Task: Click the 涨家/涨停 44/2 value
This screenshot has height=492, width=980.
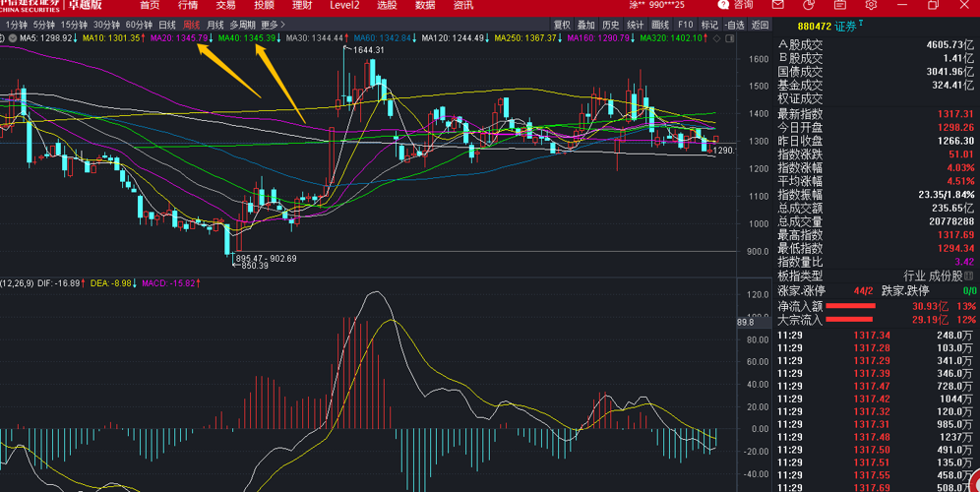Action: pos(863,290)
